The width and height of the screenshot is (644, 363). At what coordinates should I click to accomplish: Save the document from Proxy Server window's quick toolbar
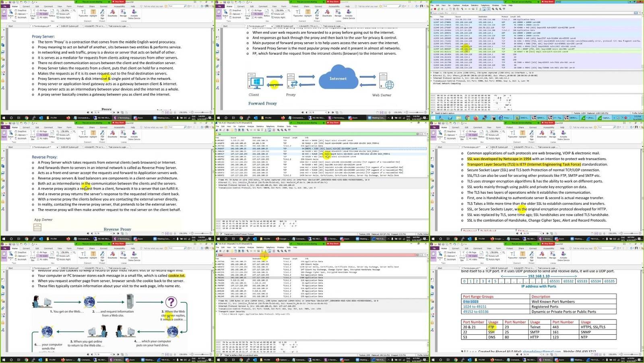coord(10,2)
